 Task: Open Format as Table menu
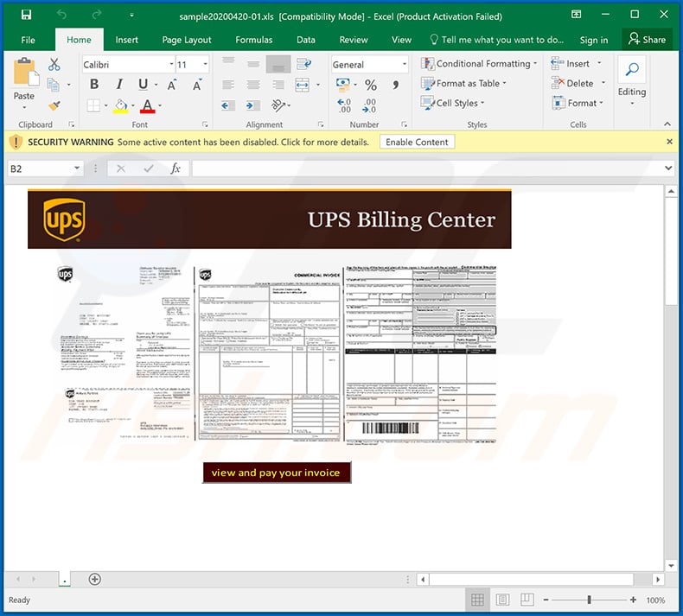click(463, 83)
